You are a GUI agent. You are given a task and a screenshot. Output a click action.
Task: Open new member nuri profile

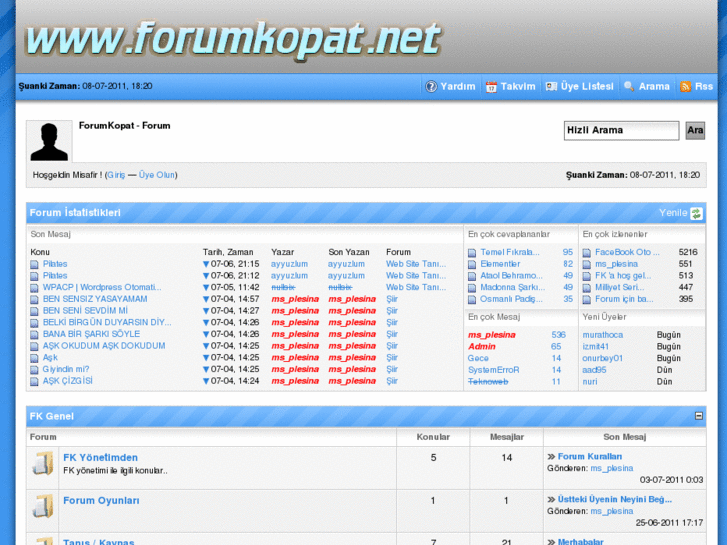(x=590, y=382)
